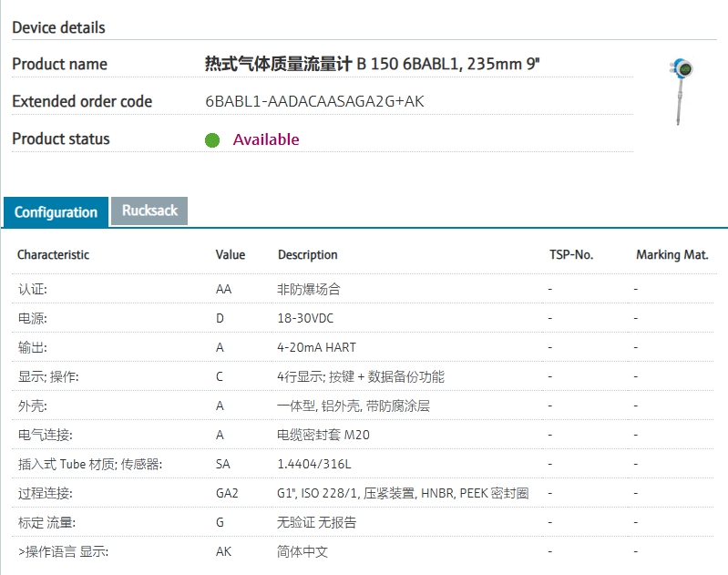
Task: Click the Marking Mat. column header
Action: click(x=672, y=255)
